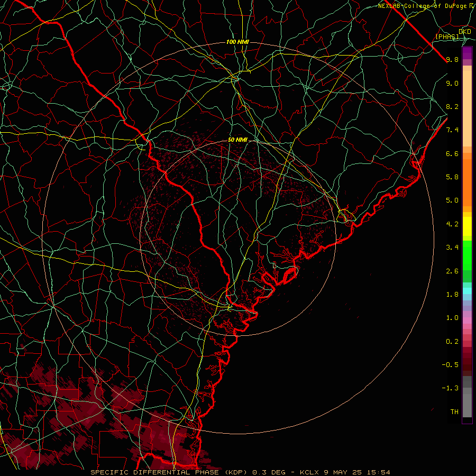The width and height of the screenshot is (476, 476).
Task: Click the KCLX radar site identifier
Action: pyautogui.click(x=309, y=472)
